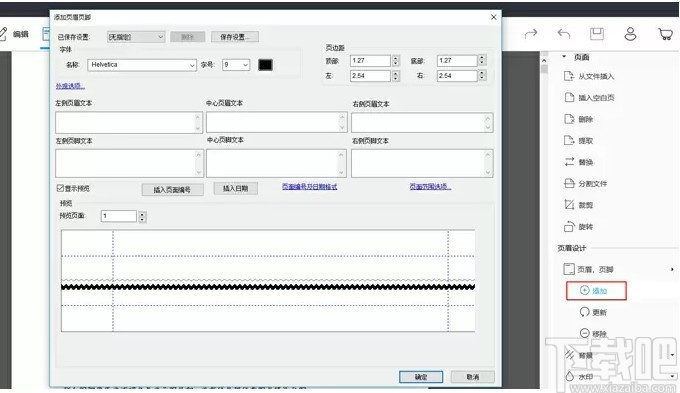Click the 中心页眉文本 text box
Screen dimensions: 680x393
click(276, 122)
